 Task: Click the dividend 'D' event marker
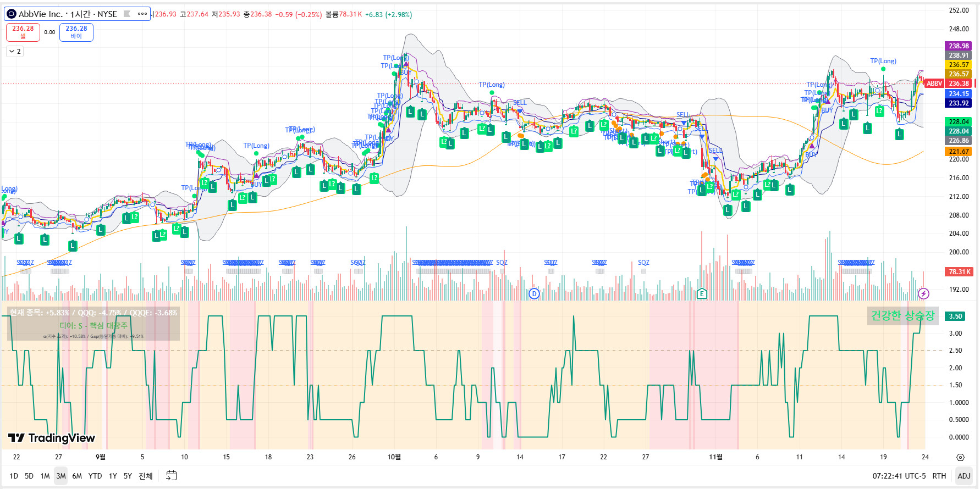point(533,294)
